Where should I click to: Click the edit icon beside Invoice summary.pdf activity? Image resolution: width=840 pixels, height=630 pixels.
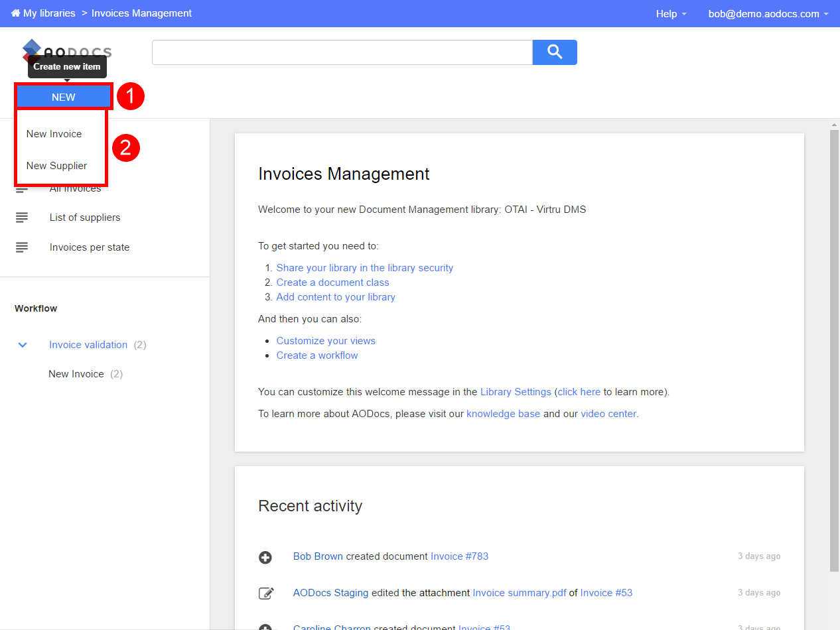266,593
